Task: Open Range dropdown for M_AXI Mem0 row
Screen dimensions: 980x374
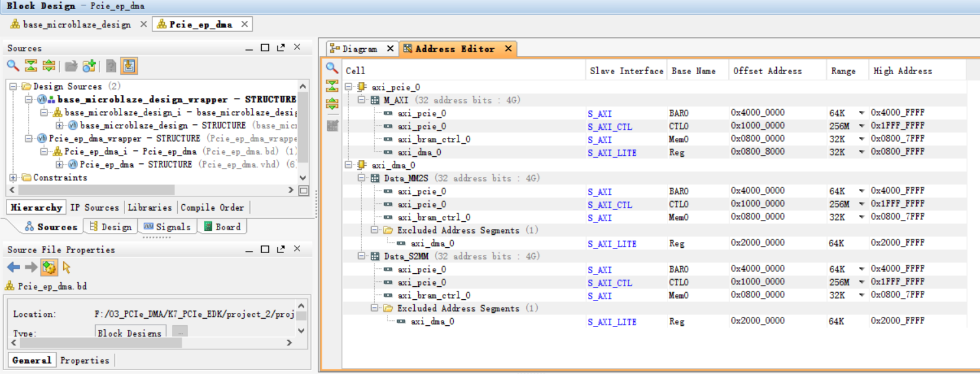Action: click(861, 139)
